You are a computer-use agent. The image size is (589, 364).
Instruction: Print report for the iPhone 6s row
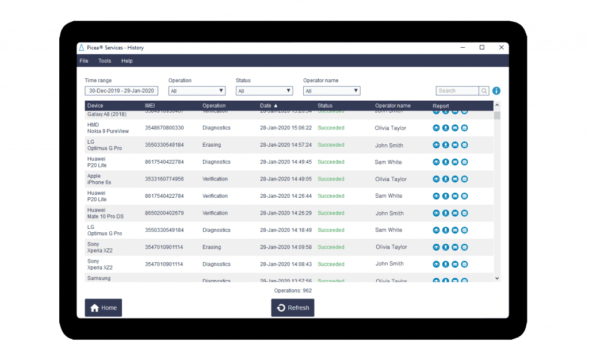tap(464, 179)
